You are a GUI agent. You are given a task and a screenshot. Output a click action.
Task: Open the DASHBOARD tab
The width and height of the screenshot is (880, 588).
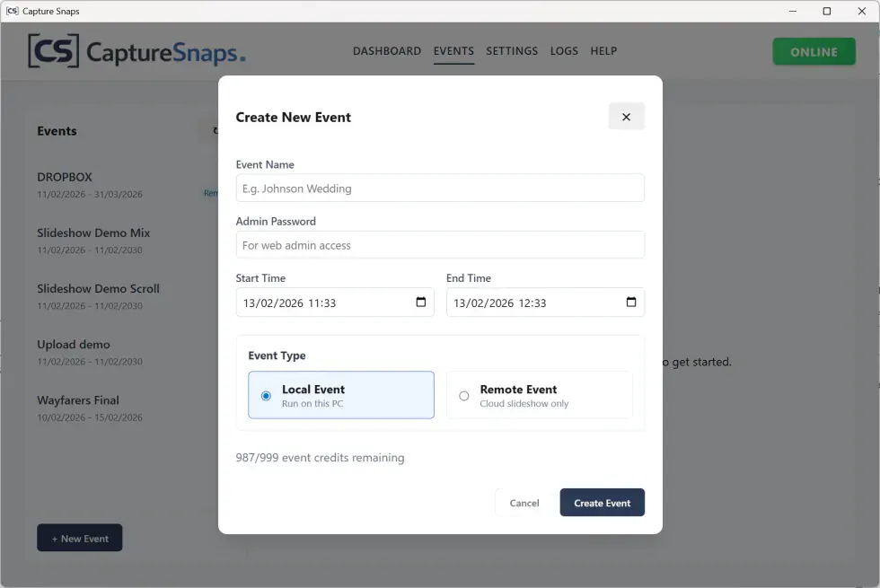pyautogui.click(x=387, y=51)
